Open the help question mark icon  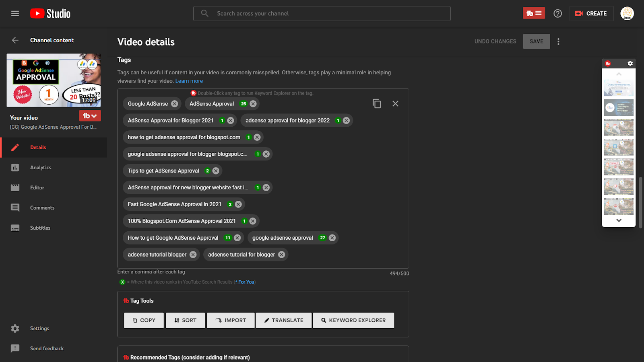pos(557,13)
